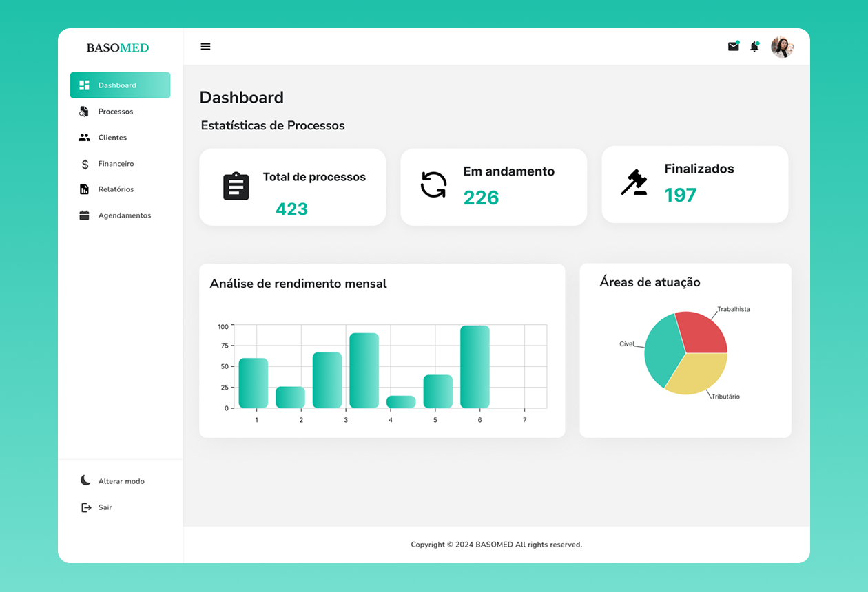
Task: Click the refresh arrows icon in Em andamento
Action: [x=434, y=184]
